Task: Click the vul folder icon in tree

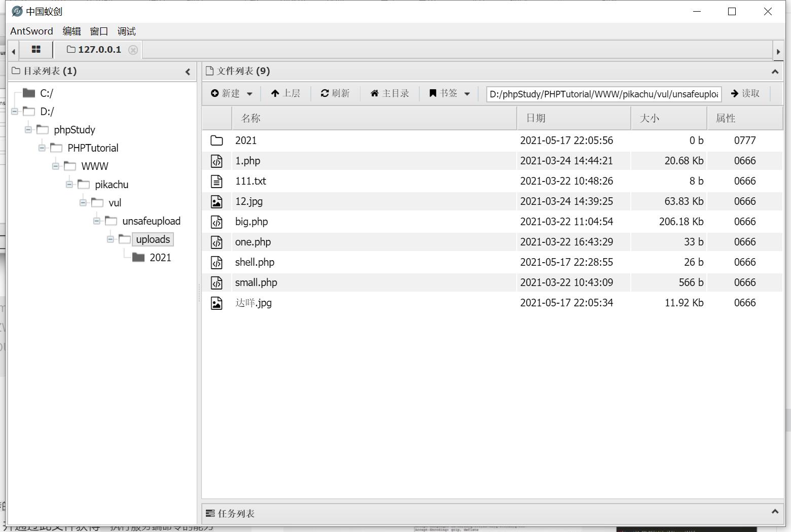Action: pos(97,202)
